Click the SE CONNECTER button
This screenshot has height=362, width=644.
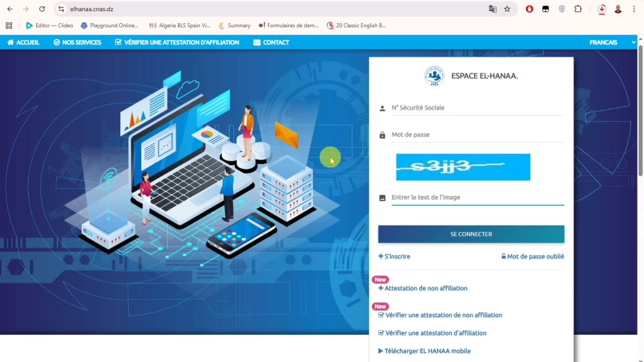[x=471, y=234]
